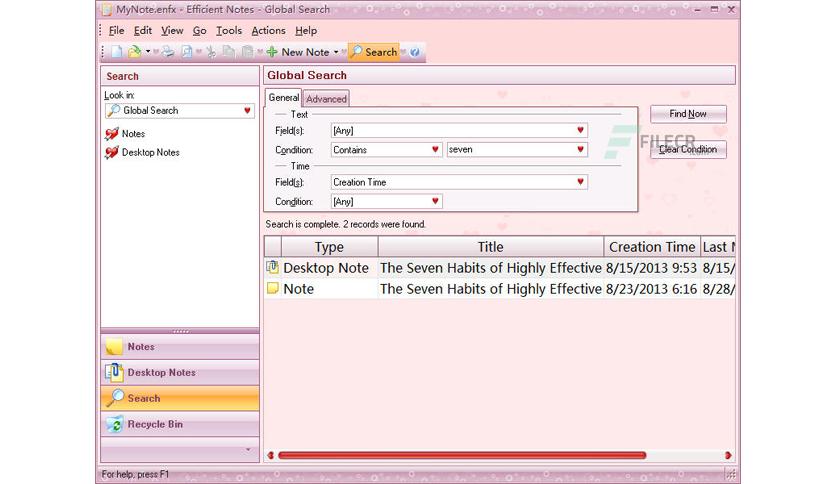This screenshot has width=836, height=484.
Task: Select the Desktop Note result row title
Action: [491, 268]
